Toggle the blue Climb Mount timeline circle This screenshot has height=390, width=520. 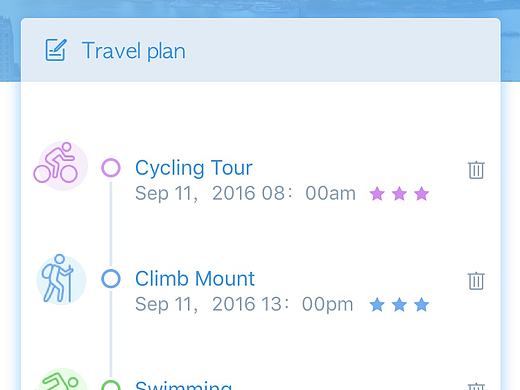click(111, 279)
